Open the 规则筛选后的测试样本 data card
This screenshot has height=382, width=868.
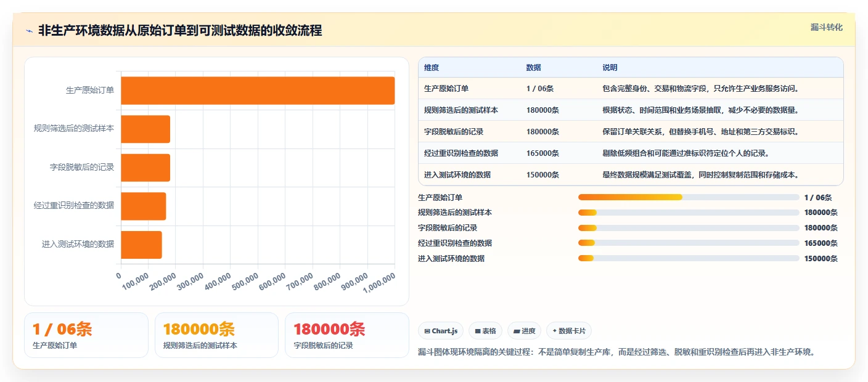click(x=216, y=335)
